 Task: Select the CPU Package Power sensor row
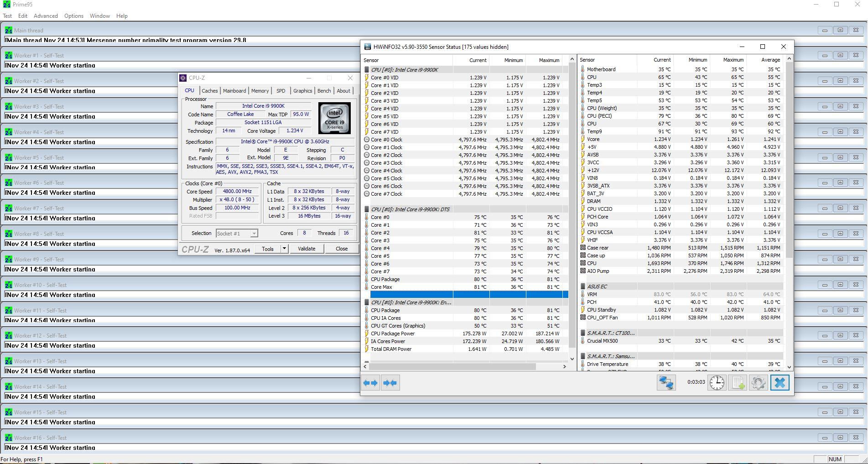coord(393,334)
